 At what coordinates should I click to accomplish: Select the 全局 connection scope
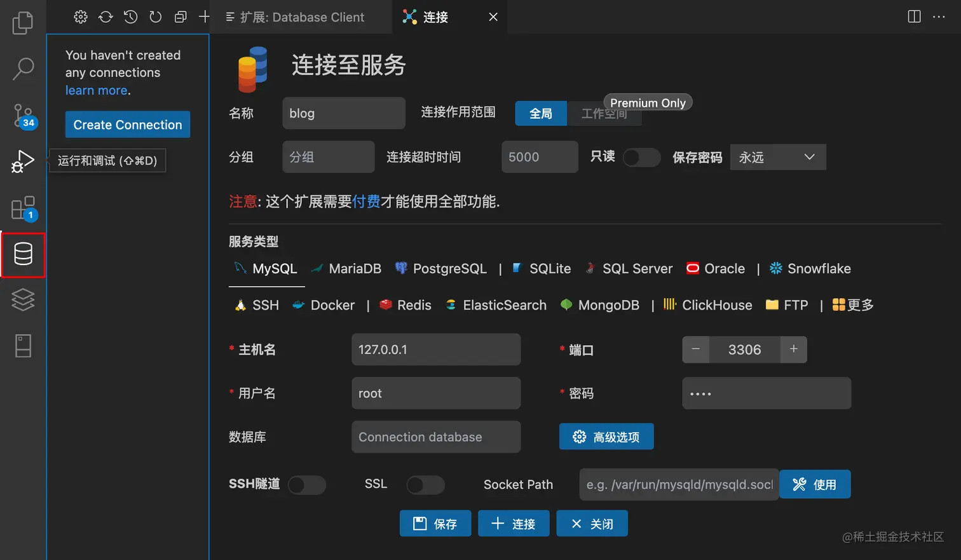click(541, 114)
